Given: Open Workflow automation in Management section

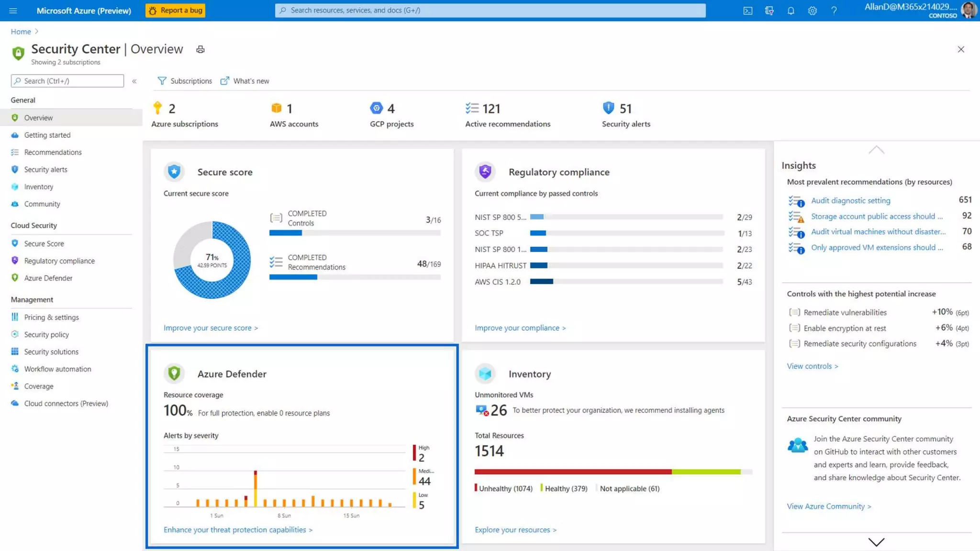Looking at the screenshot, I should (x=57, y=369).
